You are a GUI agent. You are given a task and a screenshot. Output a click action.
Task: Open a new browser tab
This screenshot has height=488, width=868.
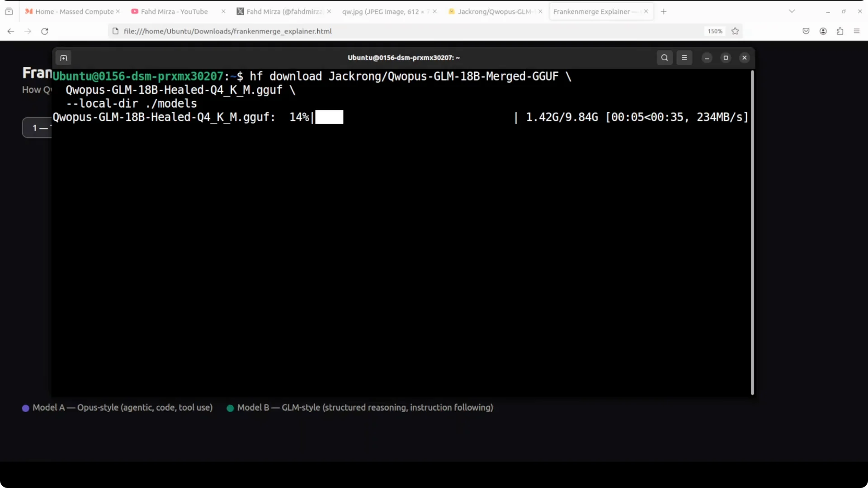click(664, 11)
